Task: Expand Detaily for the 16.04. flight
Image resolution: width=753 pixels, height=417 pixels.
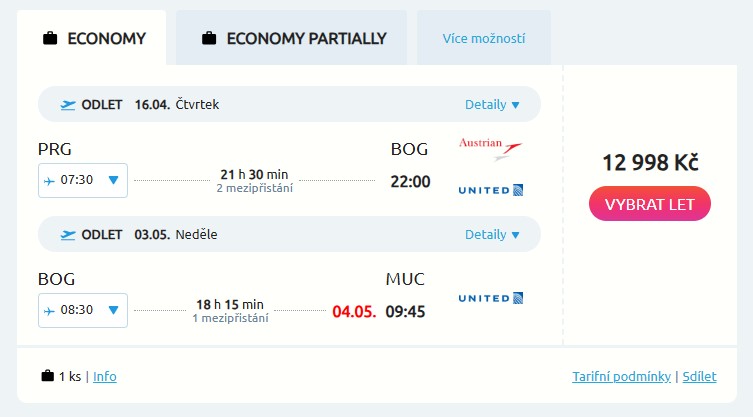Action: pos(492,104)
